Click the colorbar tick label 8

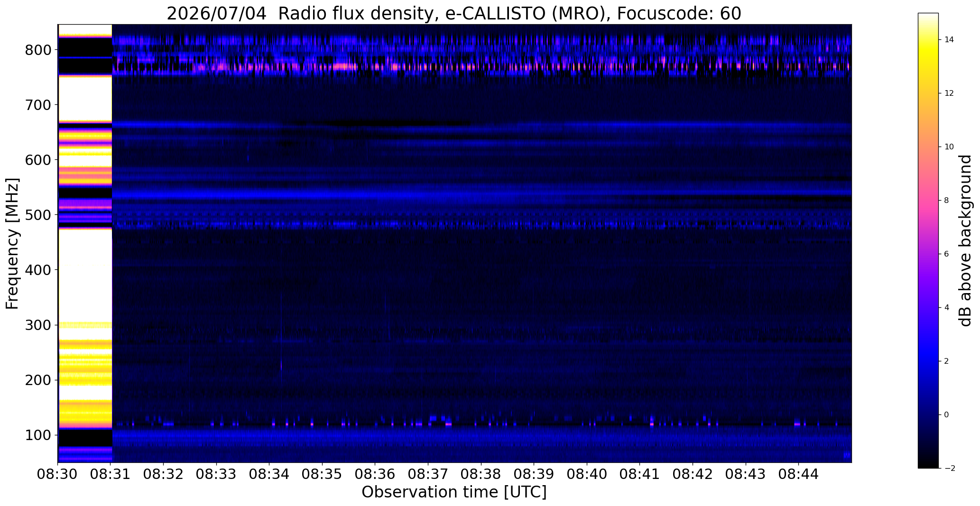click(947, 201)
